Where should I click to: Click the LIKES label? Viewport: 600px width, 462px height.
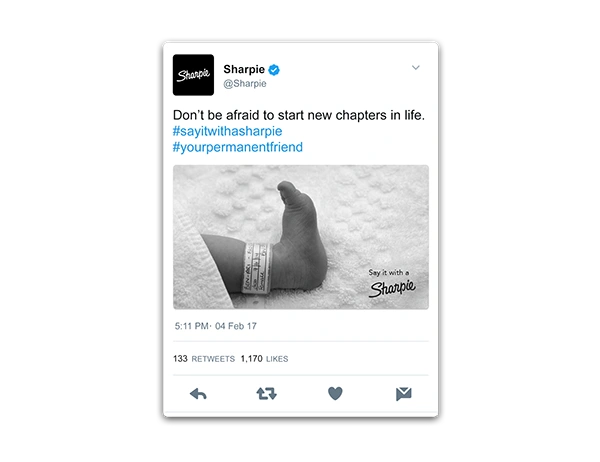(277, 359)
